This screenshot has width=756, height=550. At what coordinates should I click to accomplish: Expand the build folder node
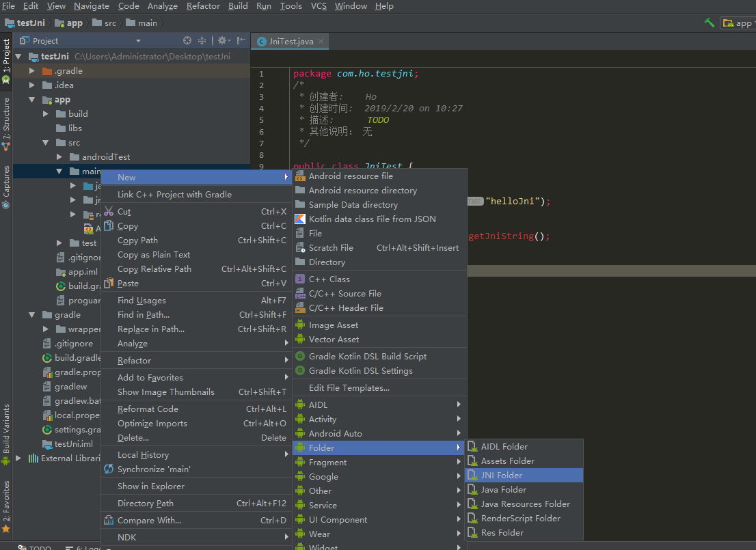click(46, 114)
